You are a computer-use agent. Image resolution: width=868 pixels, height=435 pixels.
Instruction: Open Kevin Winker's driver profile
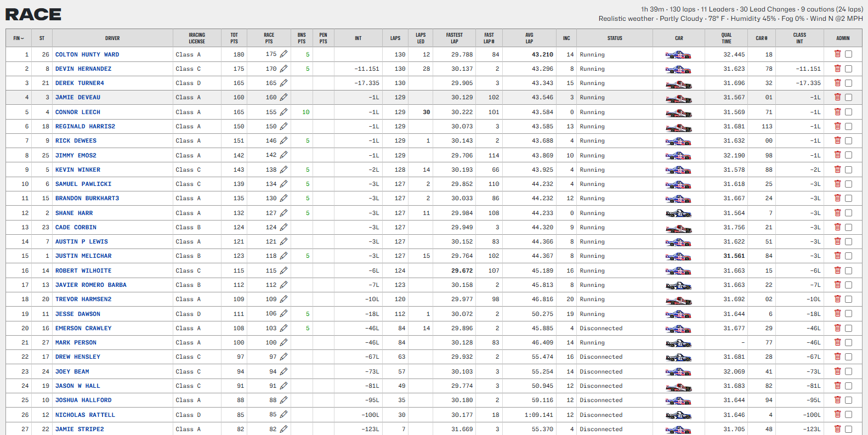pyautogui.click(x=78, y=170)
